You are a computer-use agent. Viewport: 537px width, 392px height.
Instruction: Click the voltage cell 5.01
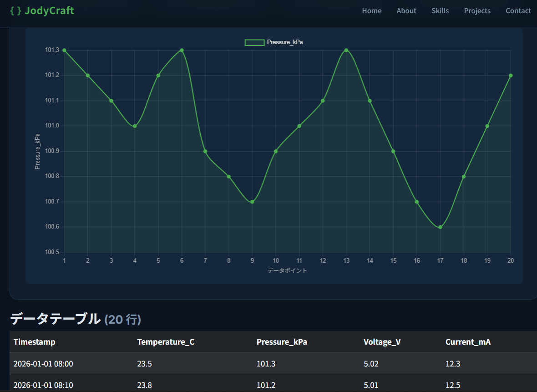[371, 385]
